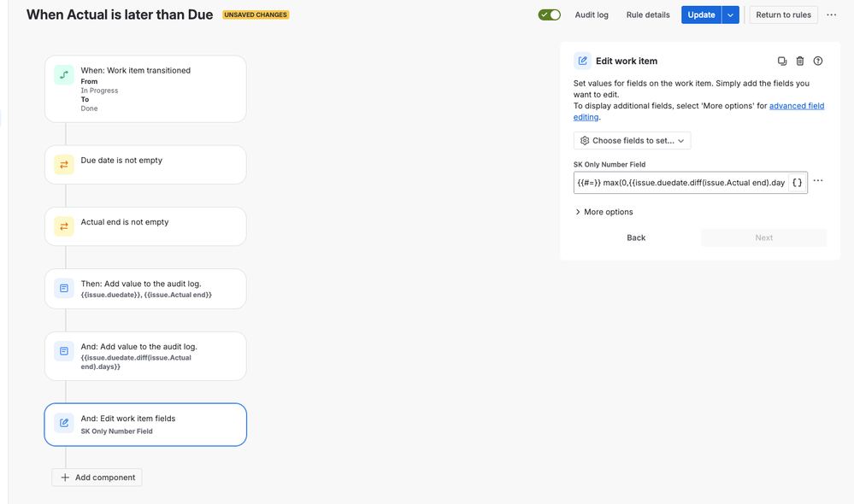This screenshot has width=854, height=504.
Task: Click the first audit log action icon
Action: [x=64, y=289]
